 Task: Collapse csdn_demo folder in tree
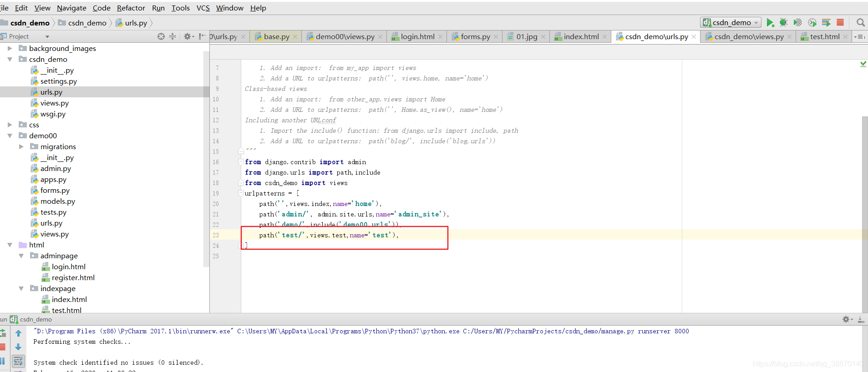coord(10,59)
